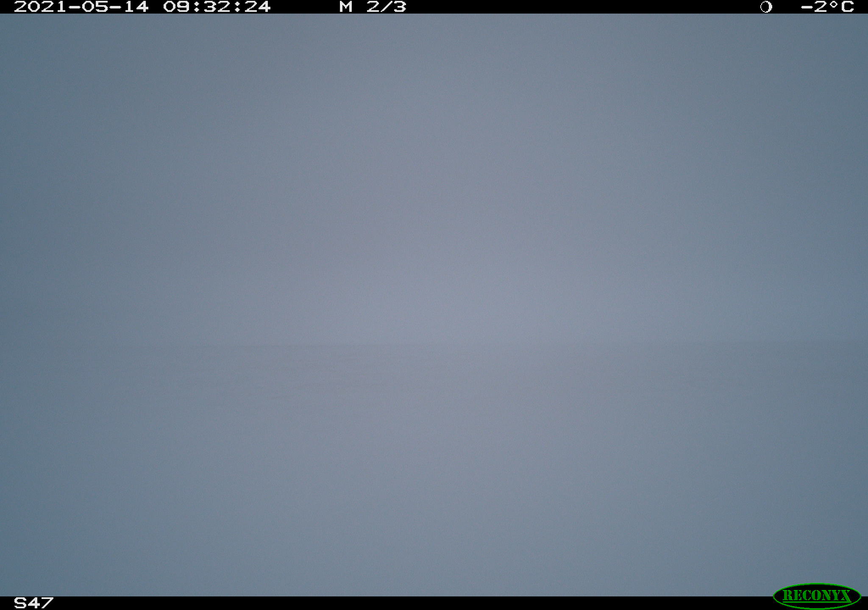Click the year 2021 in the timestamp

(41, 7)
